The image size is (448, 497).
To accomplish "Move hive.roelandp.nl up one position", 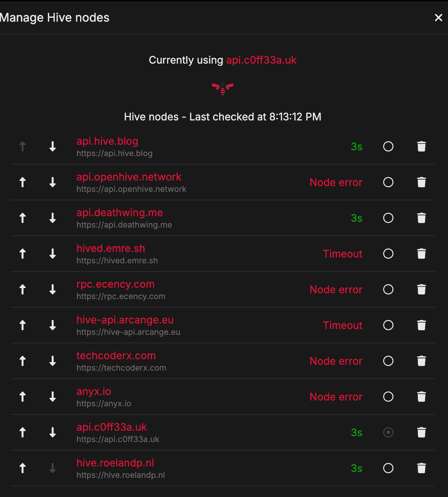I will pyautogui.click(x=23, y=468).
